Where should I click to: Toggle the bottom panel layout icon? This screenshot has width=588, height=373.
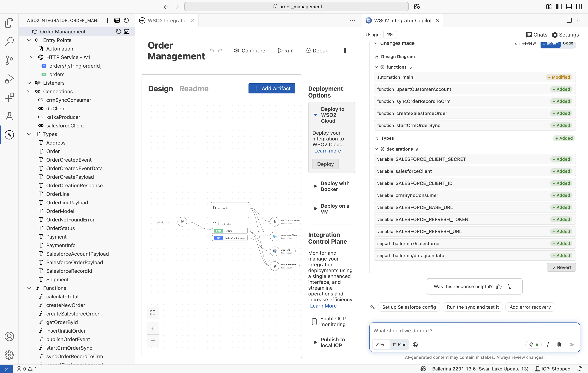[x=569, y=7]
